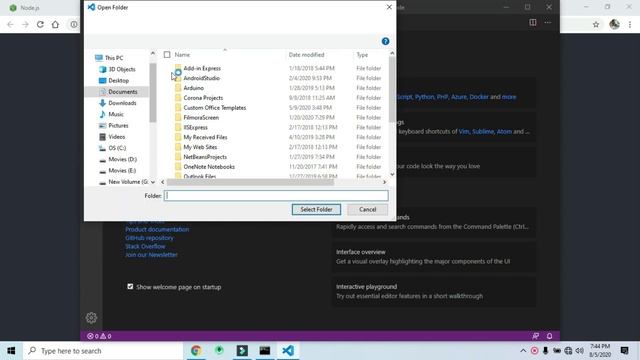Viewport: 640px width, 360px height.
Task: Click scroll-right arrow of file list
Action: (384, 182)
